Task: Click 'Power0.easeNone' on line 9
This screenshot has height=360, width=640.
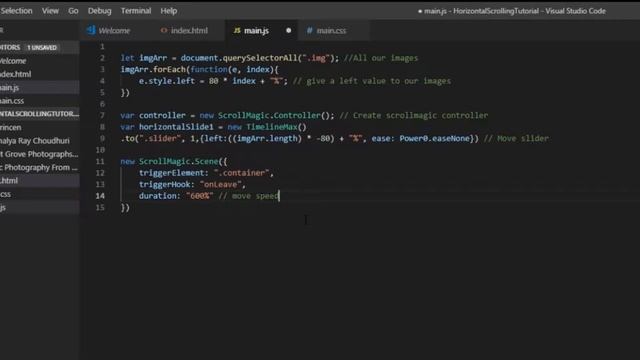Action: point(434,138)
